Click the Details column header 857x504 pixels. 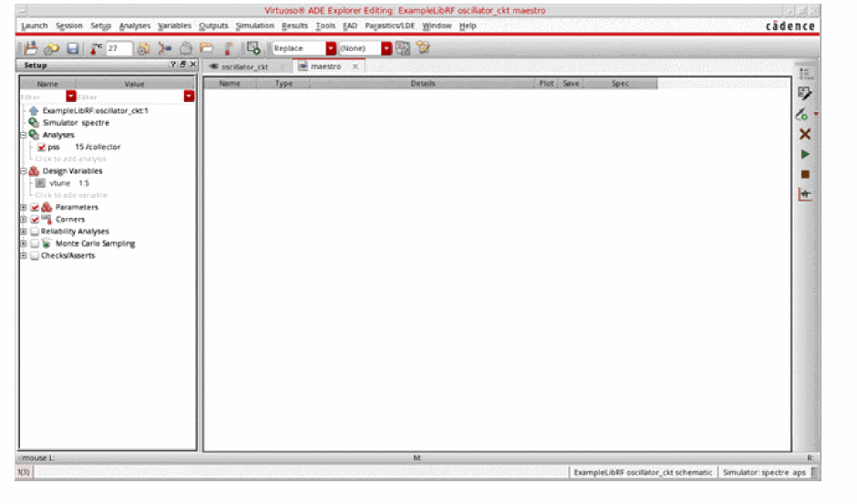point(422,84)
